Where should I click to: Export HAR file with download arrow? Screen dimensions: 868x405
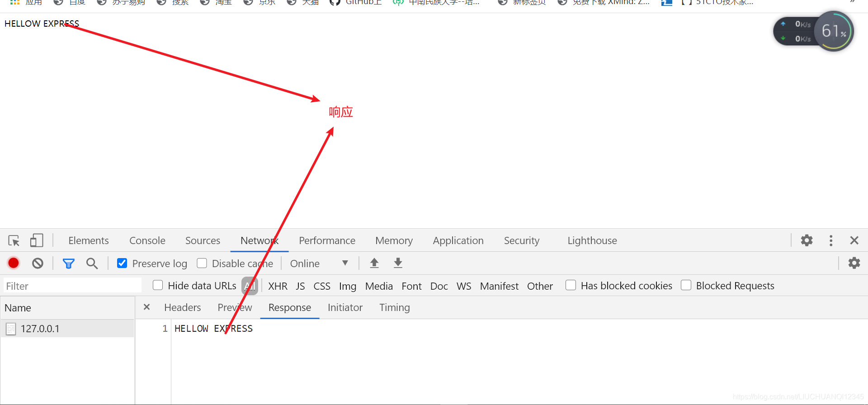(398, 263)
